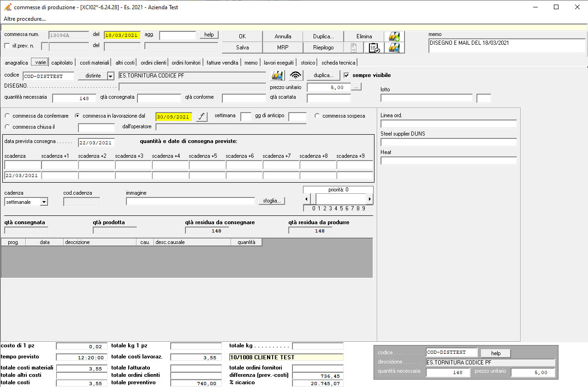Click help button in bottom grey panel

tap(495, 353)
